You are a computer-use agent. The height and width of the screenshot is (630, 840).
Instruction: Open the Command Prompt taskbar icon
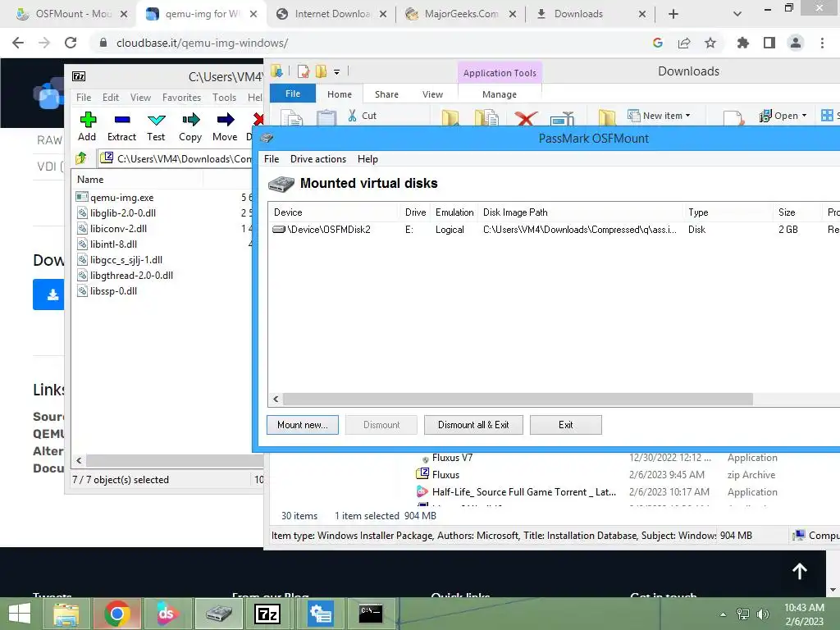pos(370,614)
